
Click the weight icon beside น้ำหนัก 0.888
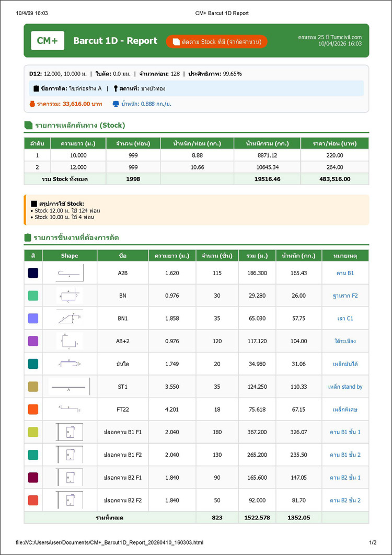(116, 104)
